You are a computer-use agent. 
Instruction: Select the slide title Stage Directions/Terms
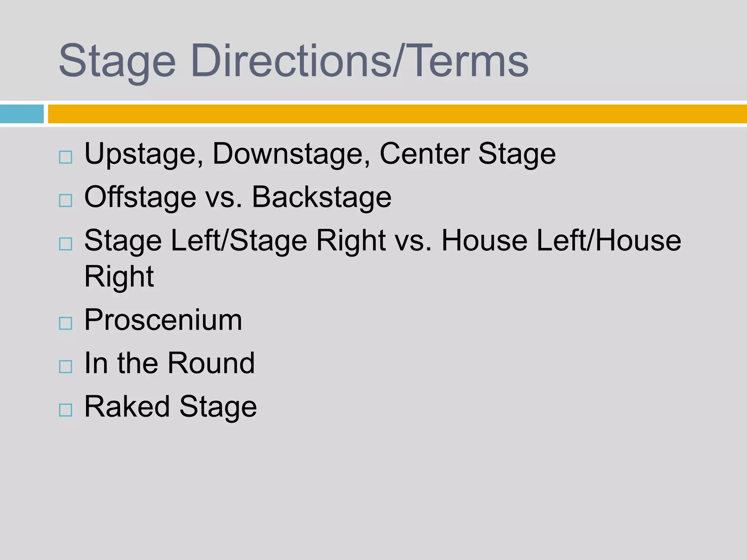coord(293,61)
